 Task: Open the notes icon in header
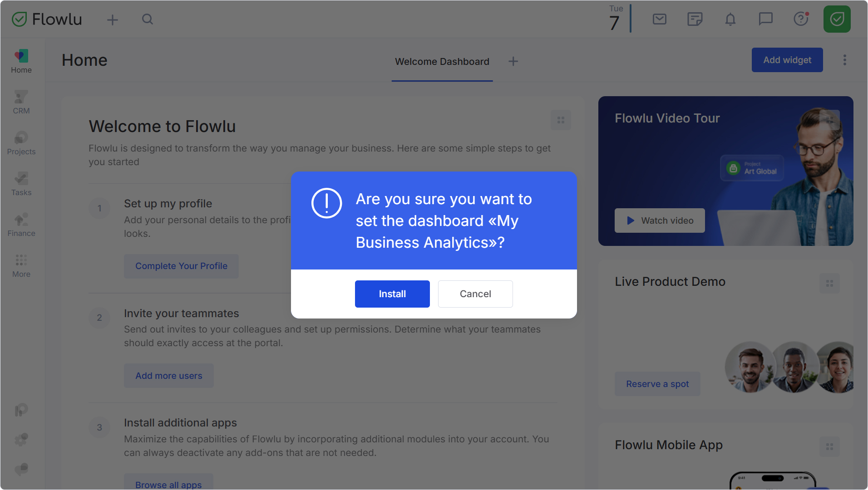(695, 19)
